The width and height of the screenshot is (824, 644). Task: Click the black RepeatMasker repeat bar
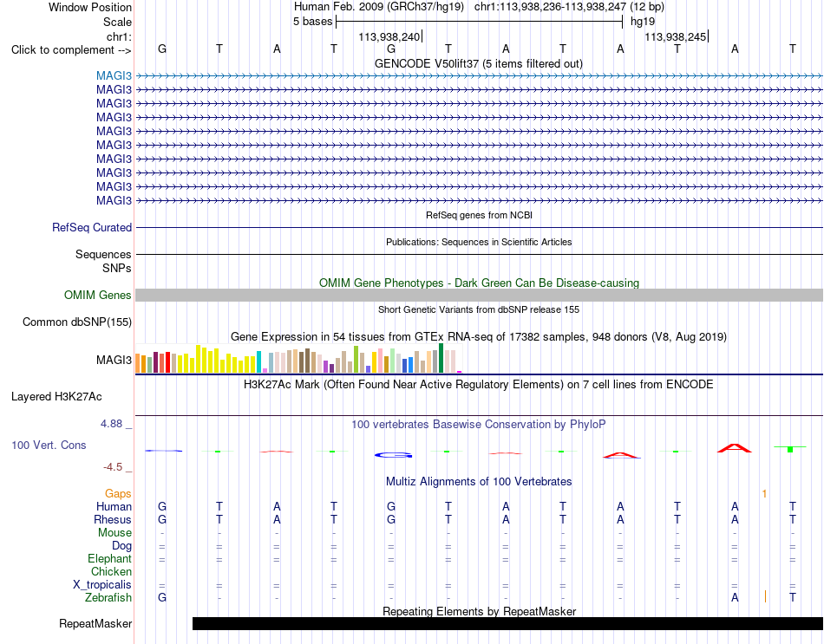coord(507,623)
